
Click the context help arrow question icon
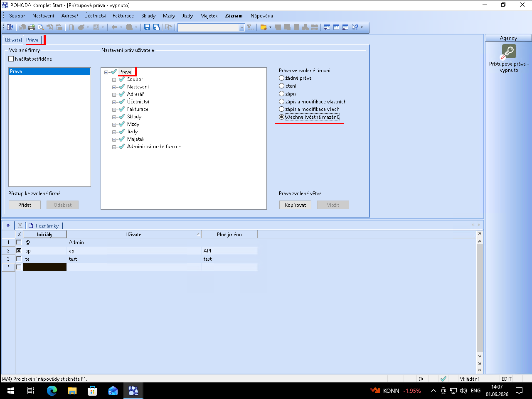click(355, 27)
